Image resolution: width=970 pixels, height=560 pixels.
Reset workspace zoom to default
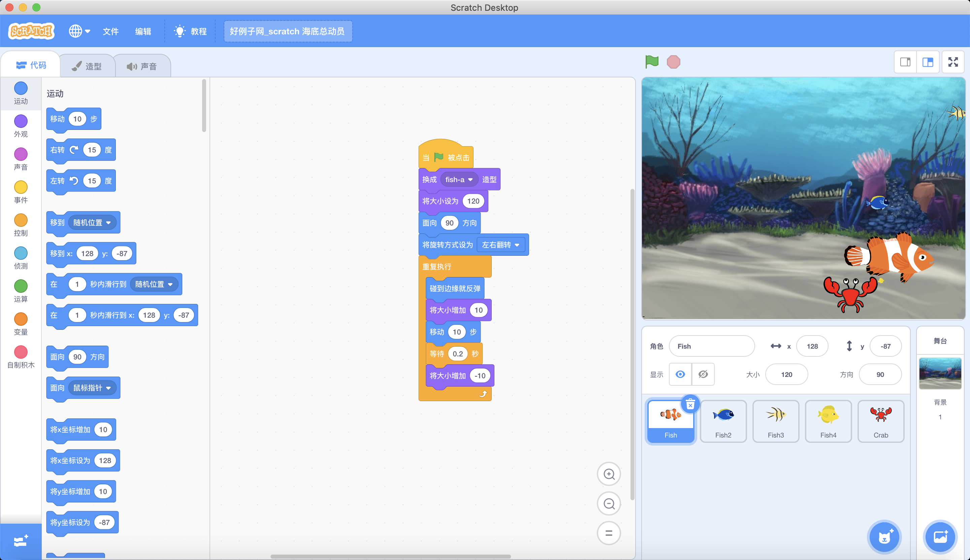tap(609, 533)
